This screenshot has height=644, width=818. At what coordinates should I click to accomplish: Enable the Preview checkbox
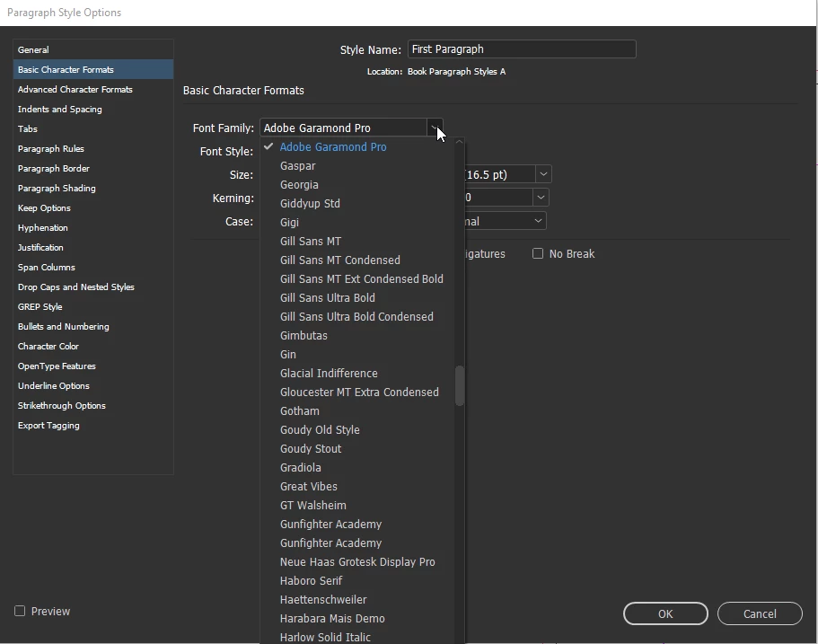pos(20,611)
